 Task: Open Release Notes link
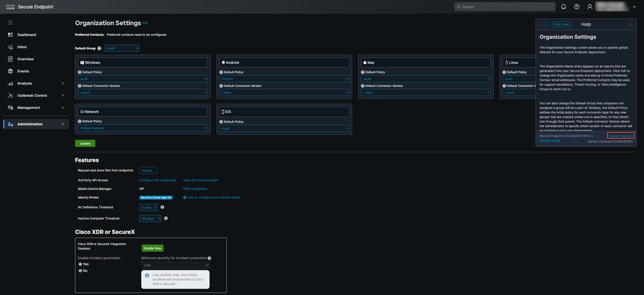(549, 141)
